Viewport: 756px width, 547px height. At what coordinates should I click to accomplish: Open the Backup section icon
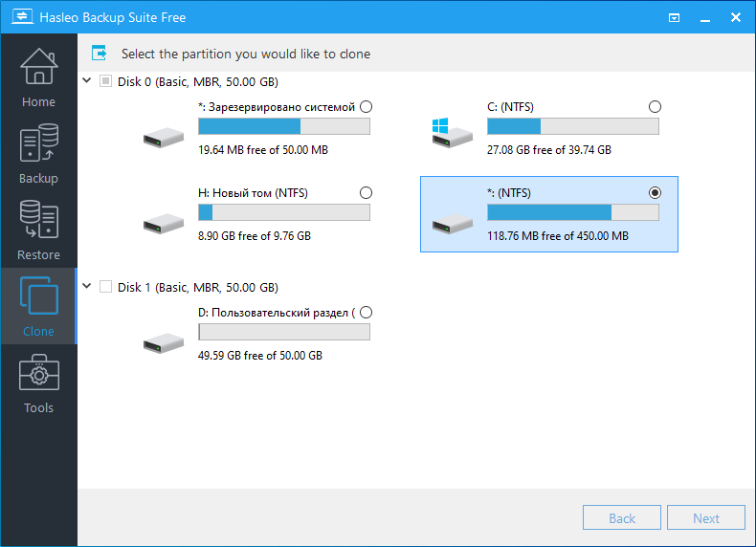[38, 142]
